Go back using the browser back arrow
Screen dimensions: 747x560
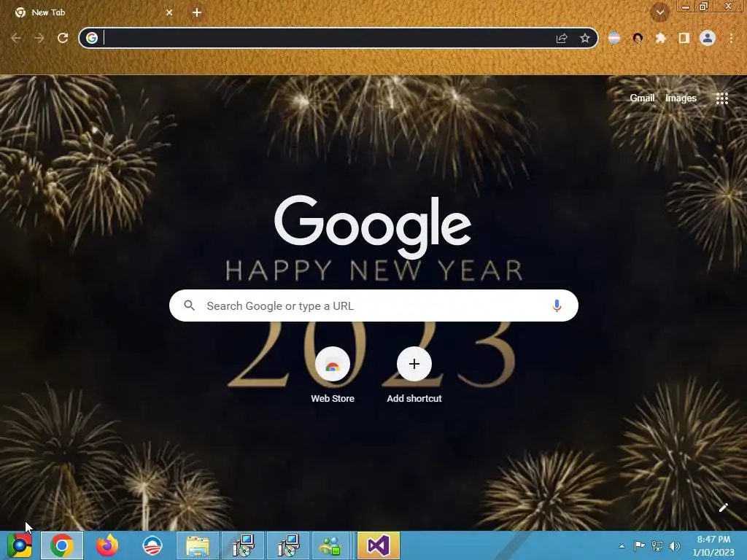pos(16,38)
